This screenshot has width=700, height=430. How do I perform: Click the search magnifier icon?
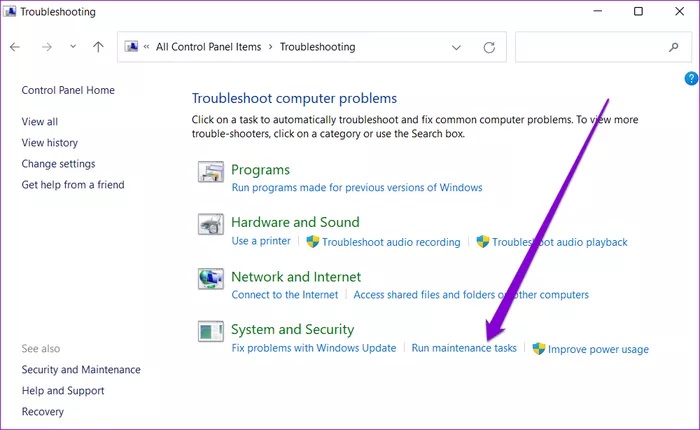(x=673, y=47)
